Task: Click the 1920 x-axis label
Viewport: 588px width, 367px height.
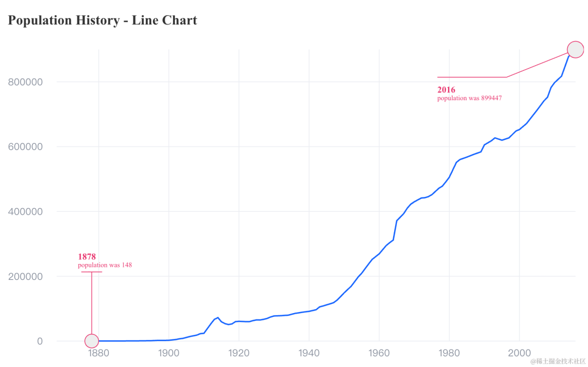Action: coord(239,353)
